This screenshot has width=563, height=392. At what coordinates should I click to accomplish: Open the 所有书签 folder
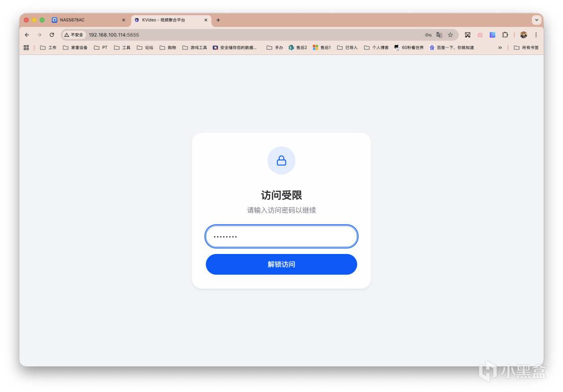(526, 47)
